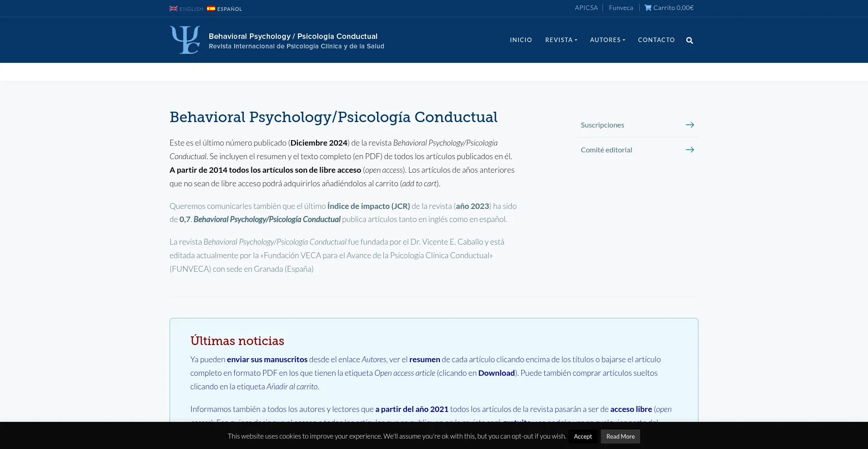Click the page heading Behavioral Psychology/Psicología Conductual
Screen dimensions: 868x449
tap(334, 117)
